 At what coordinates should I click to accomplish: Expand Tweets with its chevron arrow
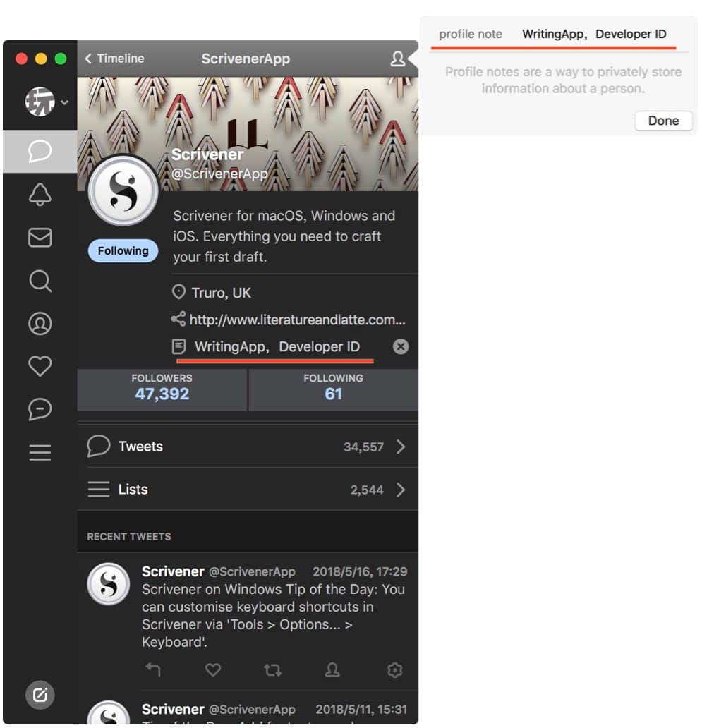401,447
